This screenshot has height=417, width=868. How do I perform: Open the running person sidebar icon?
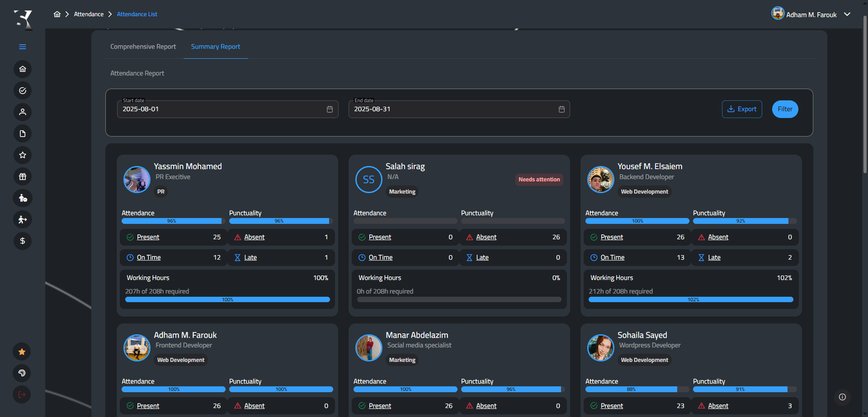pyautogui.click(x=22, y=219)
